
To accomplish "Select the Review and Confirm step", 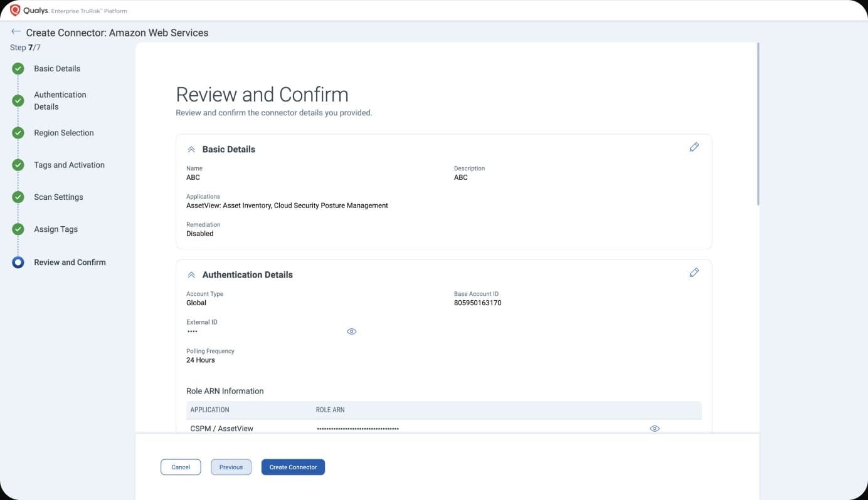I will [70, 263].
